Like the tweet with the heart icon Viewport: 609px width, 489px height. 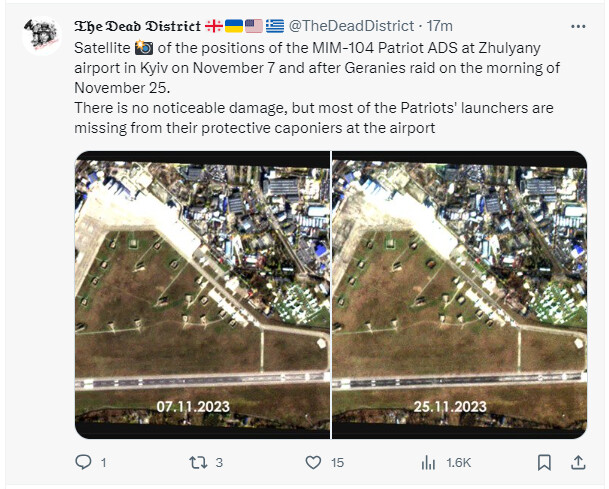point(313,462)
